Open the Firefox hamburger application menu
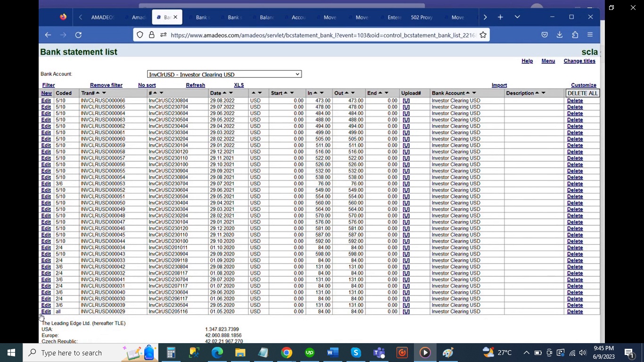 (590, 35)
